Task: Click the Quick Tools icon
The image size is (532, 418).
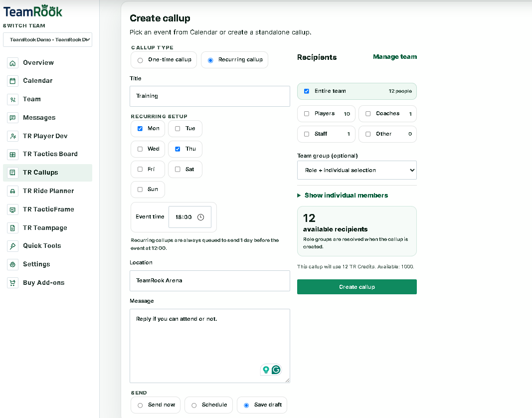Action: (12, 246)
